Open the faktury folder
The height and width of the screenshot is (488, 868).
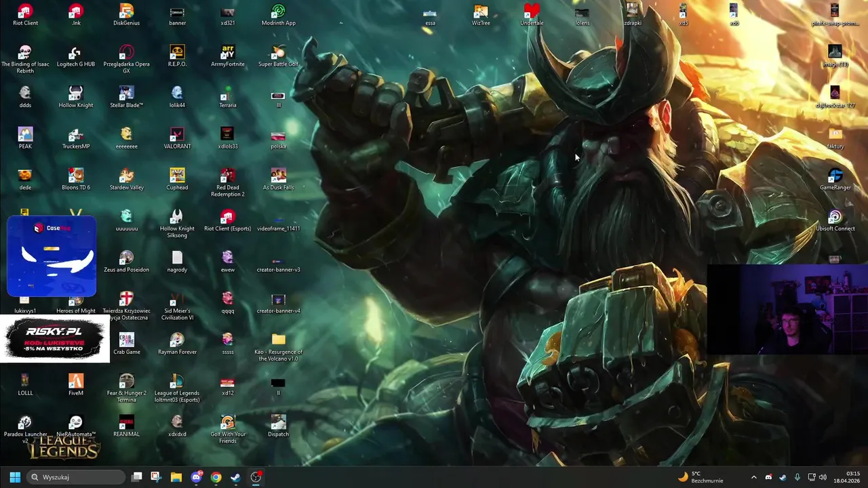point(835,138)
